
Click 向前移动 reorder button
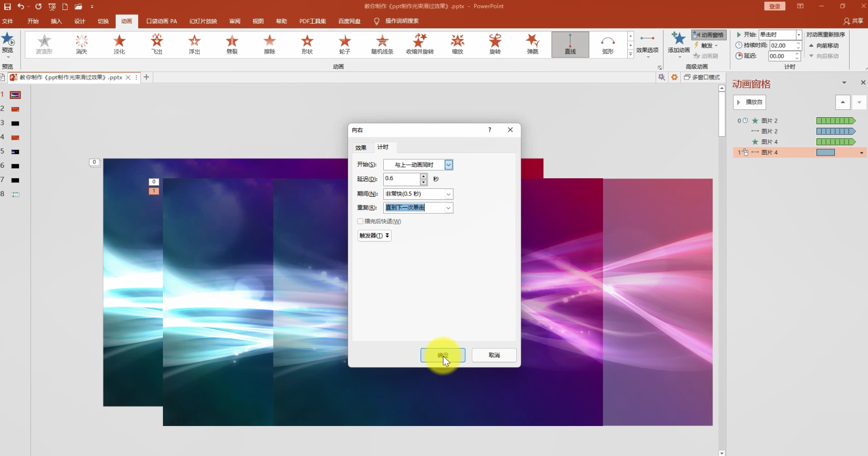824,46
